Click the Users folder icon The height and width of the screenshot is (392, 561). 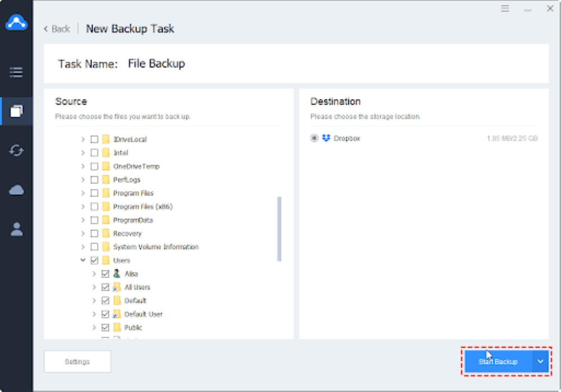[x=106, y=260]
